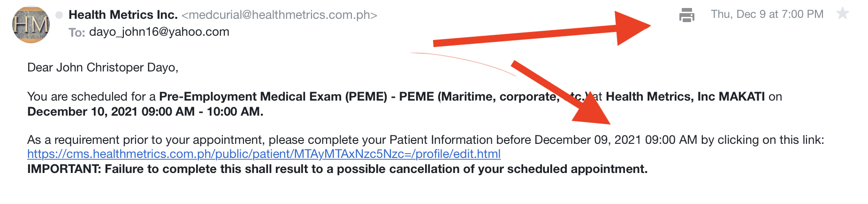Click the Thu, Dec 9 at 7:00 PM timestamp
This screenshot has height=204, width=868.
pyautogui.click(x=767, y=14)
